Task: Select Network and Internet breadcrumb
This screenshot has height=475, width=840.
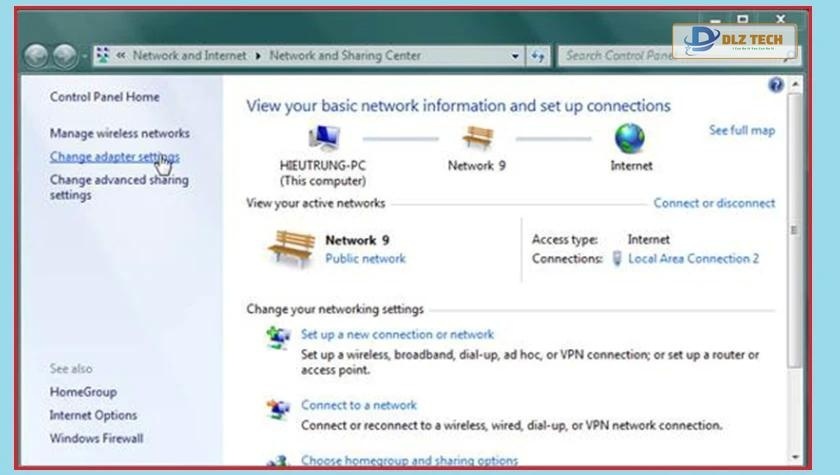Action: [189, 55]
